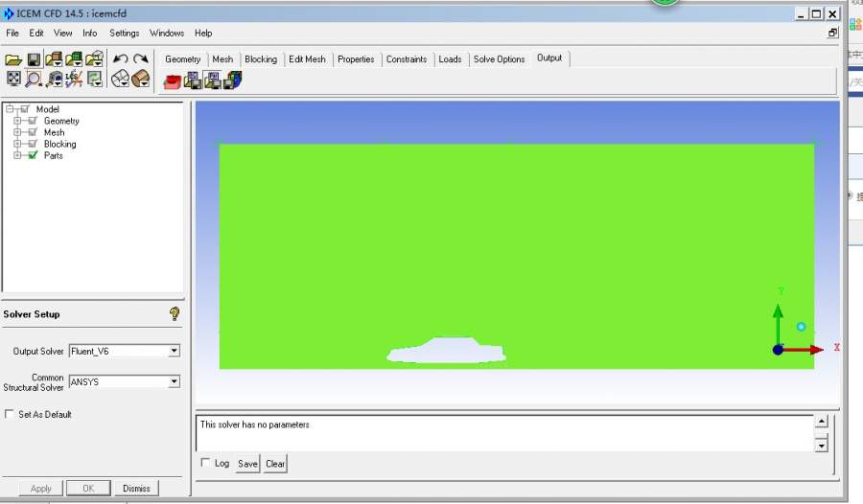863x504 pixels.
Task: Click the Solid shaded display icon
Action: pos(140,80)
